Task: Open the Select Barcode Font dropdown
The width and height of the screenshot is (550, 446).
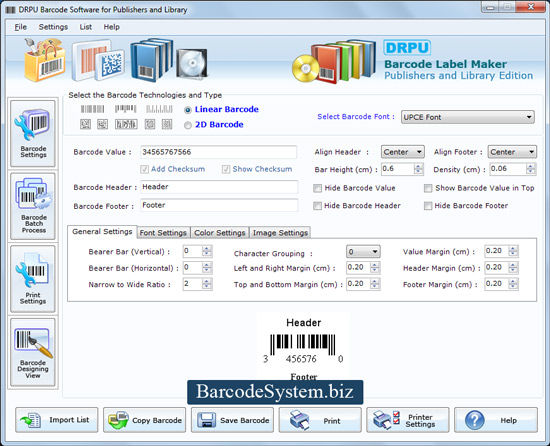Action: (x=468, y=117)
